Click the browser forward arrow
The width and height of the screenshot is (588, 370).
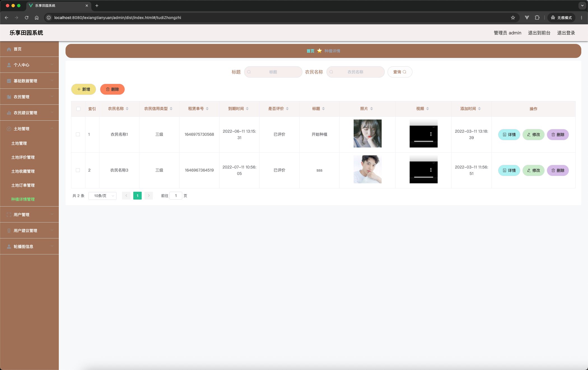[17, 18]
